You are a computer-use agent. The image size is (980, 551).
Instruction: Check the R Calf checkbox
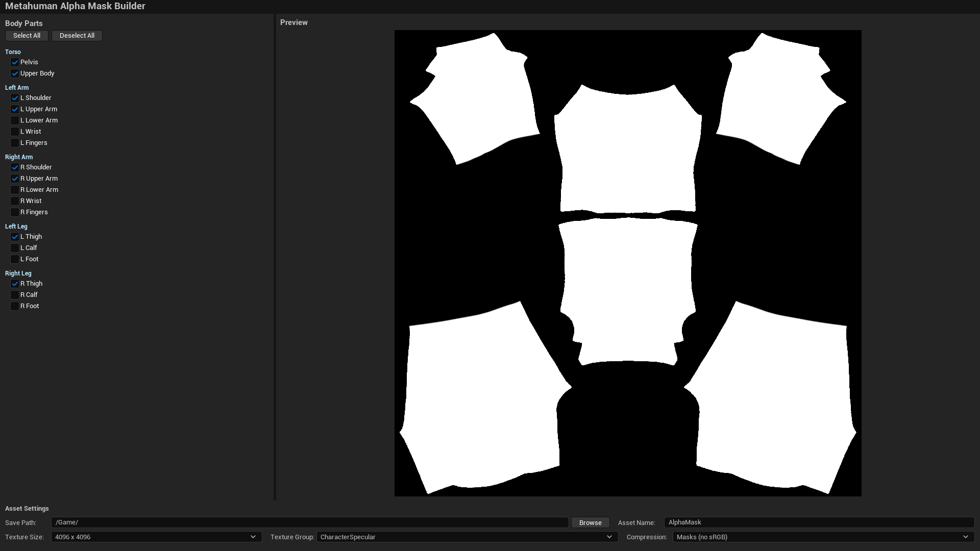point(15,295)
